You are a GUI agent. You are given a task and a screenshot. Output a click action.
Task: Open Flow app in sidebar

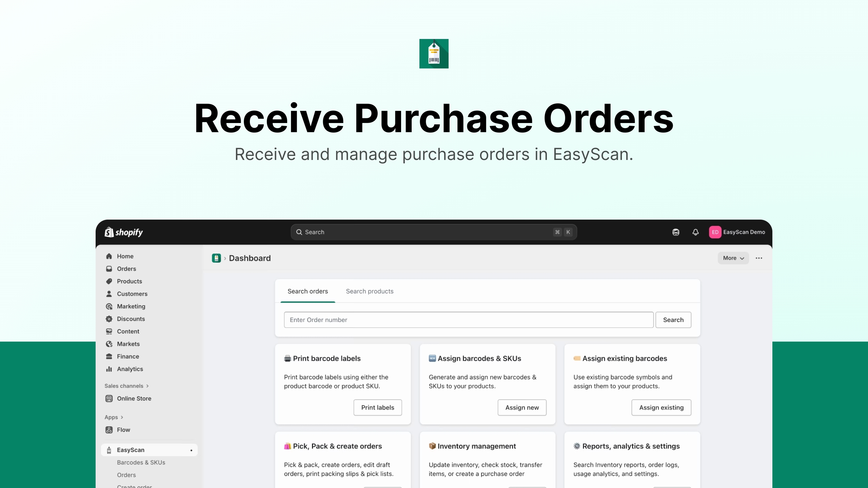click(x=123, y=430)
